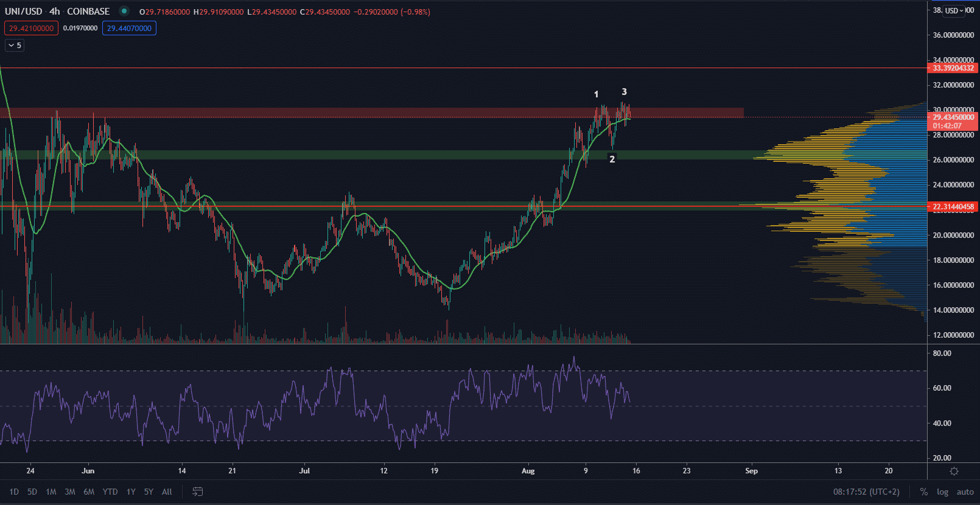Image resolution: width=980 pixels, height=505 pixels.
Task: Toggle auto scale mode
Action: [965, 492]
